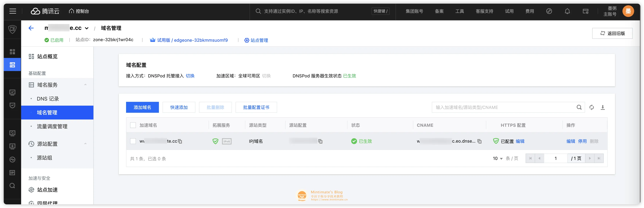This screenshot has height=208, width=644.
Task: Select the pulse circle icon in the left rail
Action: point(12,159)
